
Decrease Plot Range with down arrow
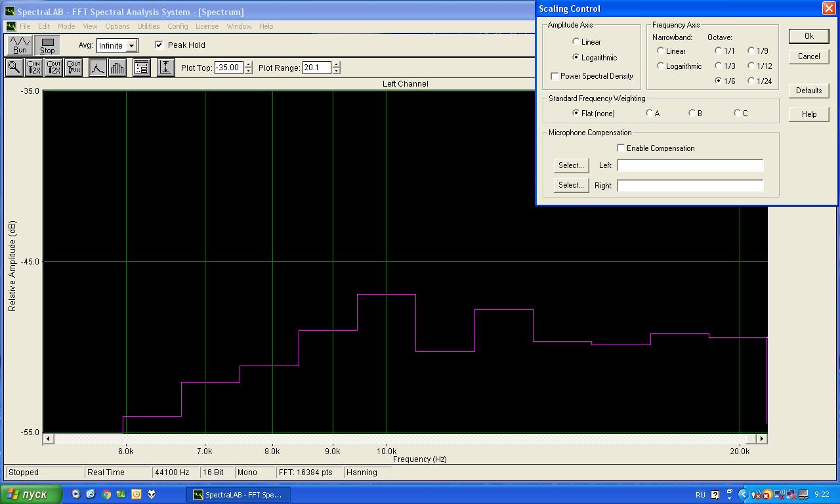336,71
